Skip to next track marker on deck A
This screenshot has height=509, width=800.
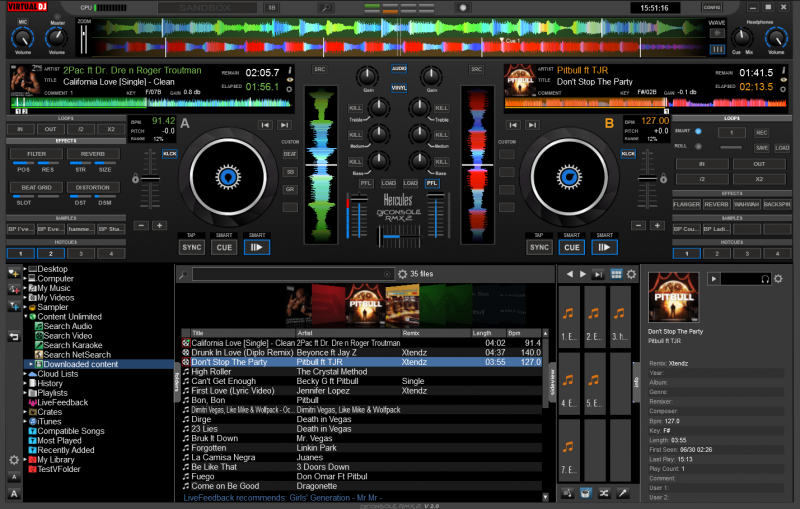(x=286, y=124)
